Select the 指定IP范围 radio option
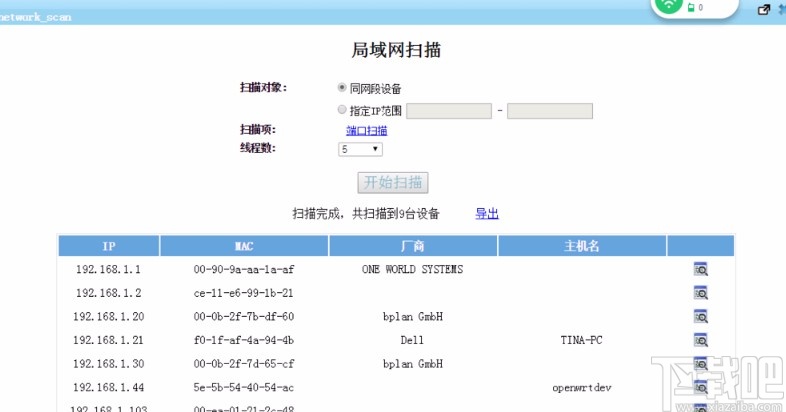786x412 pixels. [342, 109]
